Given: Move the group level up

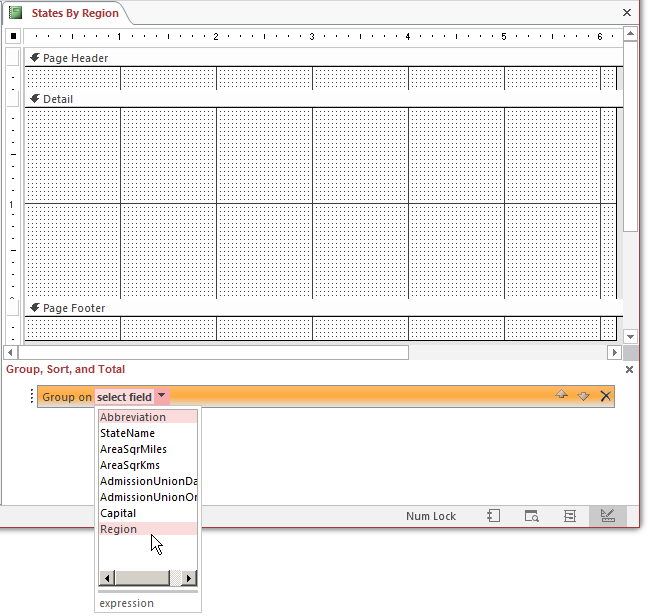Looking at the screenshot, I should 562,396.
